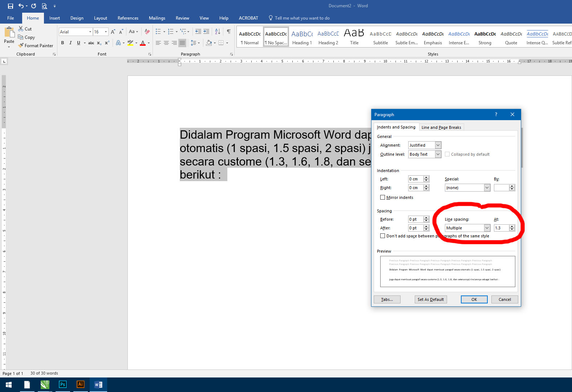The width and height of the screenshot is (572, 392).
Task: Justify the paragraph text
Action: tap(182, 43)
